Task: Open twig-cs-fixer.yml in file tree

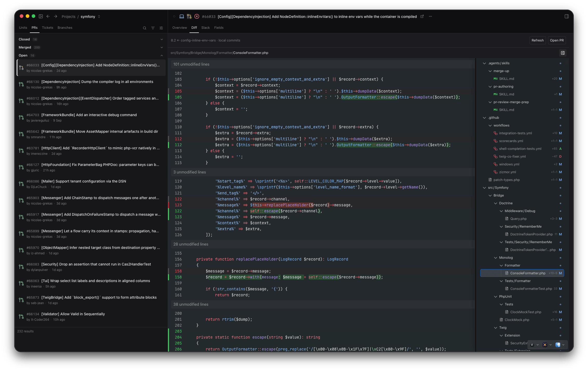Action: (x=522, y=157)
